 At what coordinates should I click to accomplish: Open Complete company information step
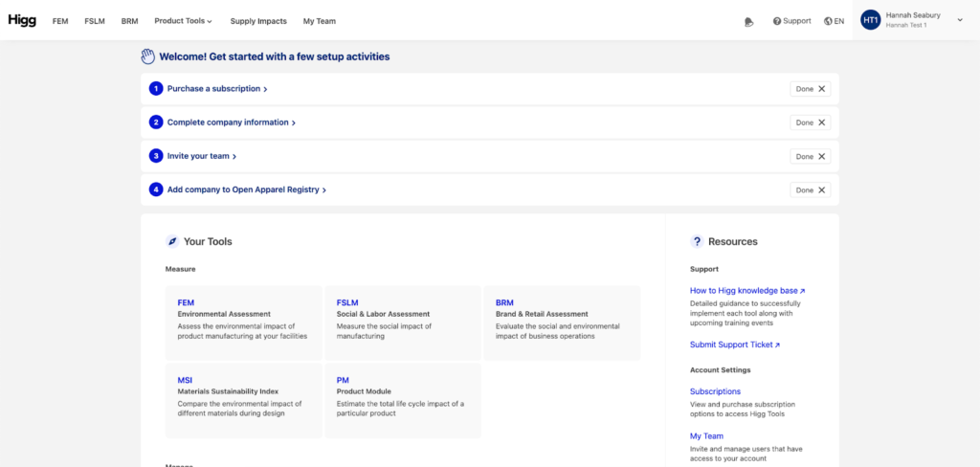(x=232, y=122)
